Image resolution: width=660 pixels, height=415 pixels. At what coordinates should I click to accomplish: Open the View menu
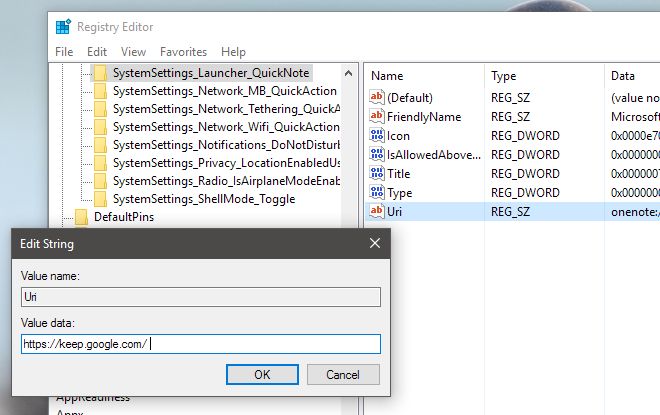pyautogui.click(x=133, y=52)
